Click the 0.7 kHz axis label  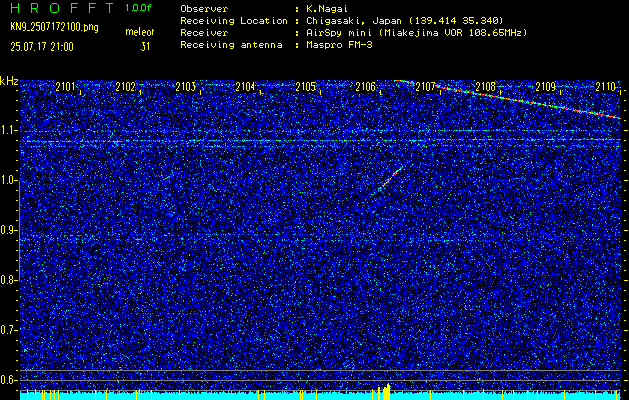8,330
